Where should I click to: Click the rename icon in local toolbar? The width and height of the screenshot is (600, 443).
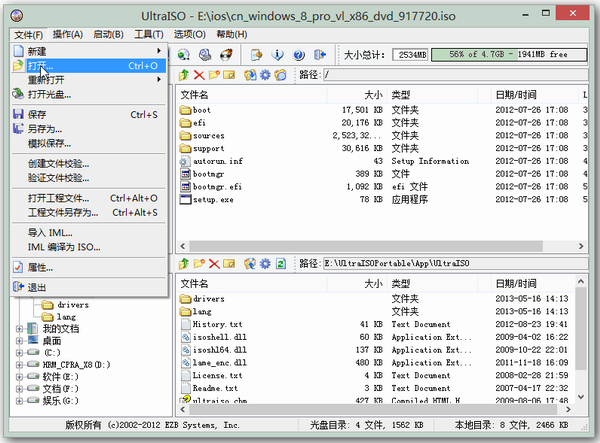pos(229,264)
